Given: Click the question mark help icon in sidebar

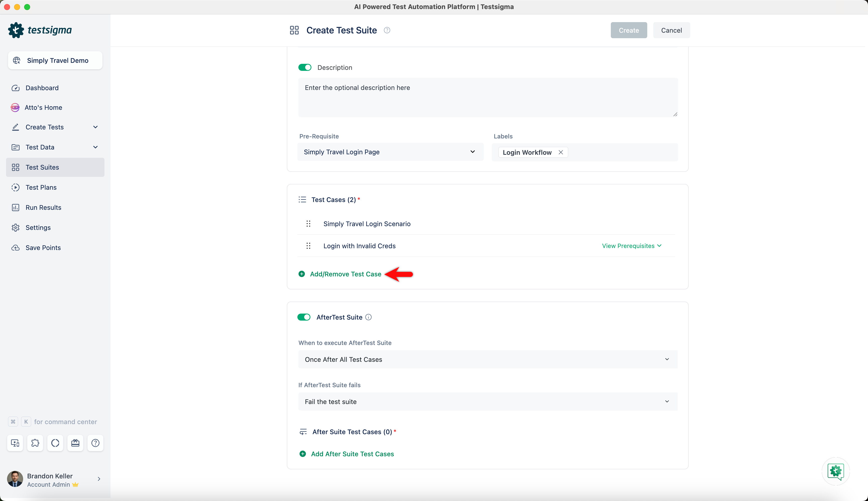Looking at the screenshot, I should click(x=95, y=443).
